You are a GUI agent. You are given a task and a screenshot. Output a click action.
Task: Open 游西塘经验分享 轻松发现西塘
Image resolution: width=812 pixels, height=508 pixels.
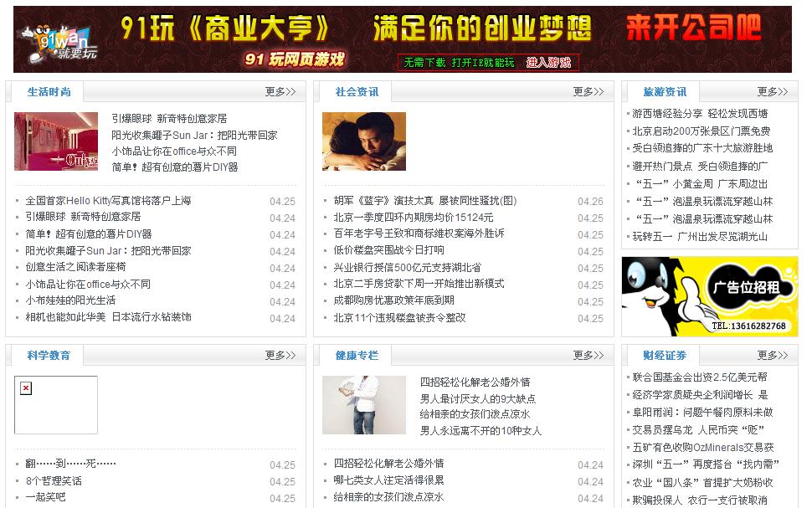pyautogui.click(x=700, y=114)
